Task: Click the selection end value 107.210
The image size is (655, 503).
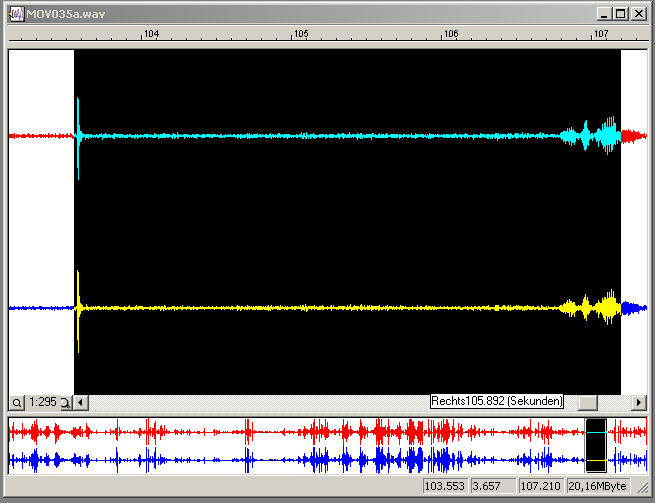Action: tap(541, 486)
